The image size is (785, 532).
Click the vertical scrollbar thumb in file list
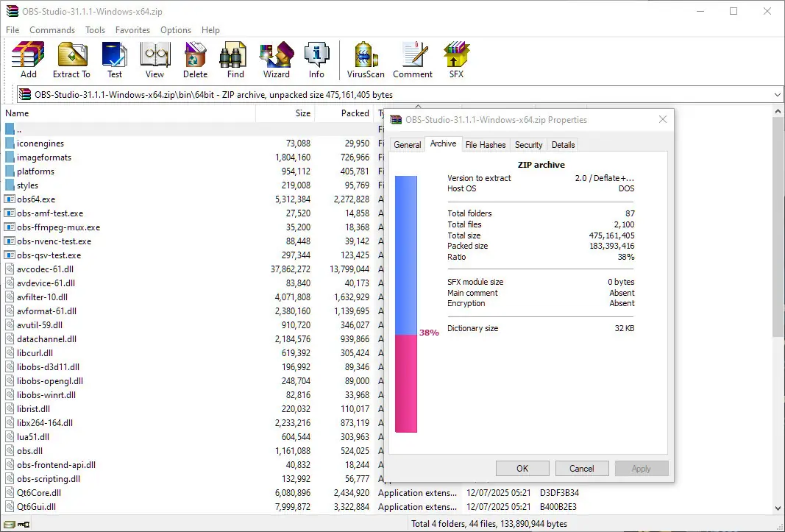pyautogui.click(x=778, y=227)
